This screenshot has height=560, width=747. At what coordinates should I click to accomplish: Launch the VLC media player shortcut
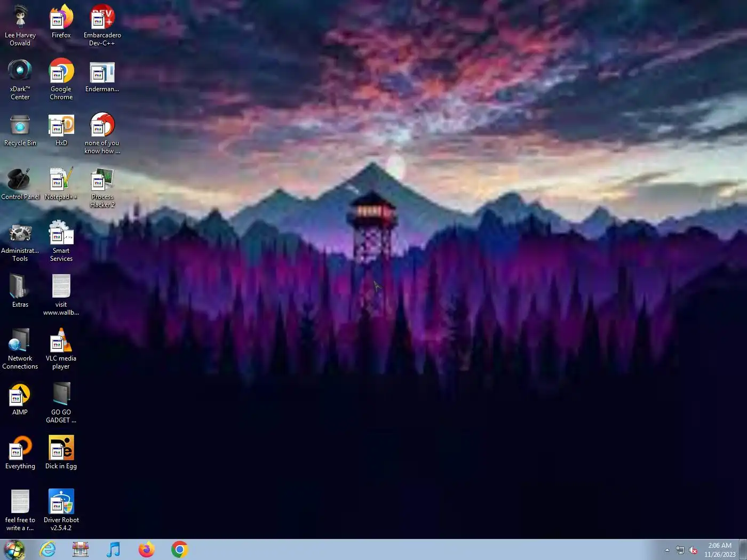[61, 348]
